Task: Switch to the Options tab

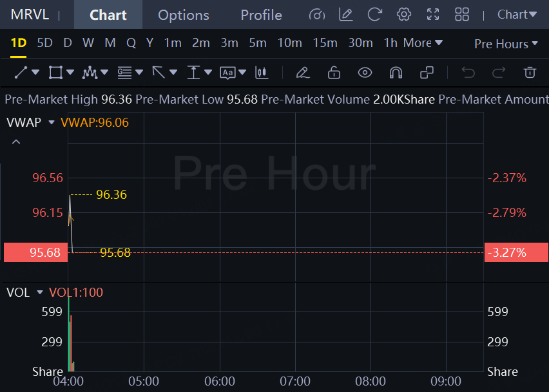Action: [x=184, y=15]
